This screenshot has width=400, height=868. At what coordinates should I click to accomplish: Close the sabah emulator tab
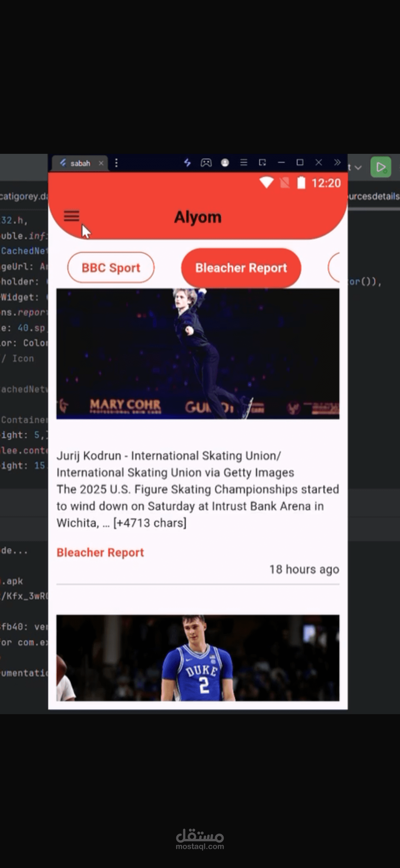pos(101,163)
